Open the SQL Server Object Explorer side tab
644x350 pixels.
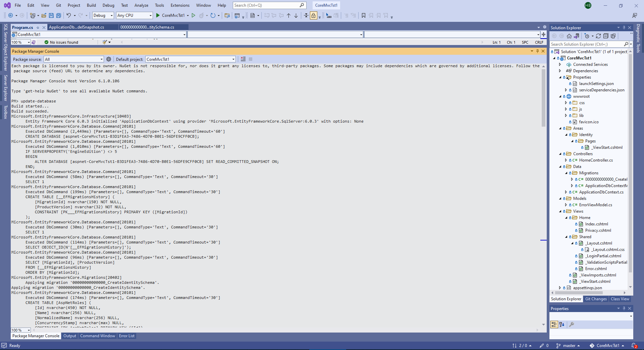coord(5,47)
